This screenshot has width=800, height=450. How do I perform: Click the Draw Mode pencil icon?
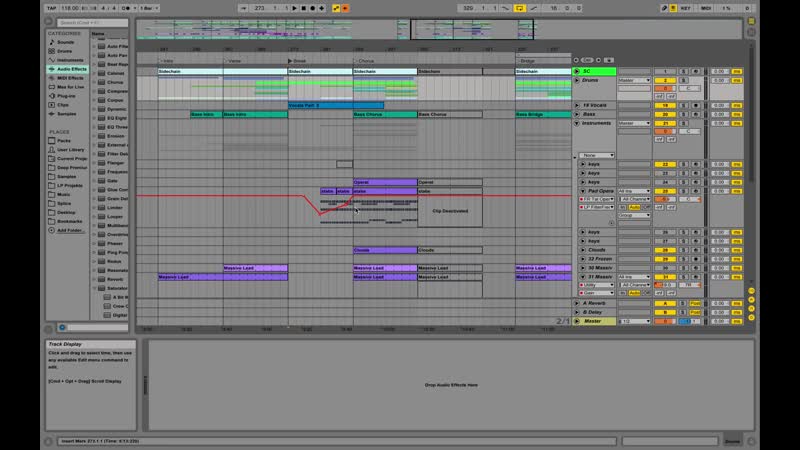click(x=664, y=8)
